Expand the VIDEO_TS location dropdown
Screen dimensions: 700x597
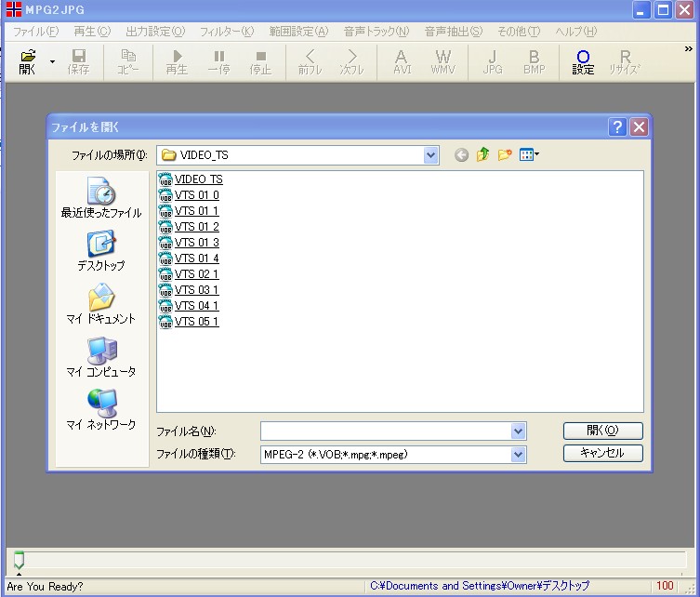point(430,155)
